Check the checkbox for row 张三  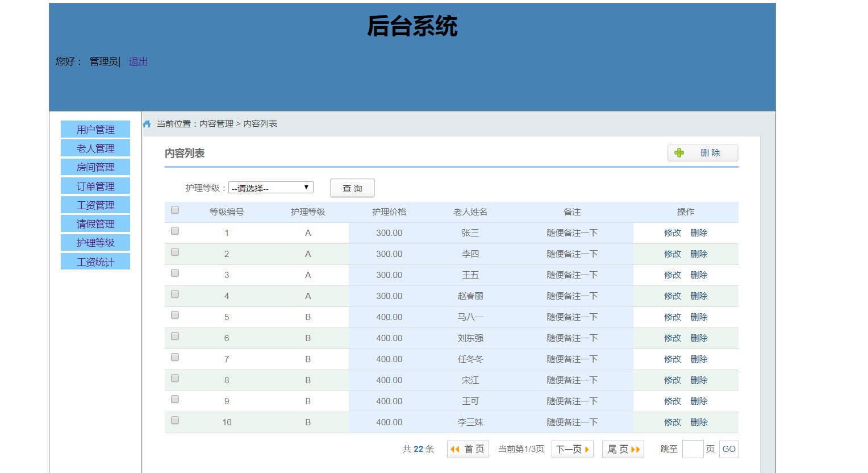click(175, 231)
